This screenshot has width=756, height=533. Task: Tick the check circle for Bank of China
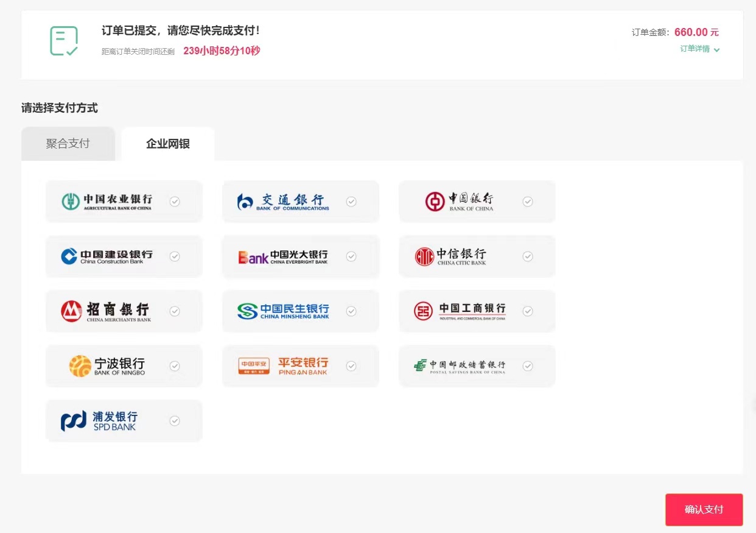pos(528,202)
